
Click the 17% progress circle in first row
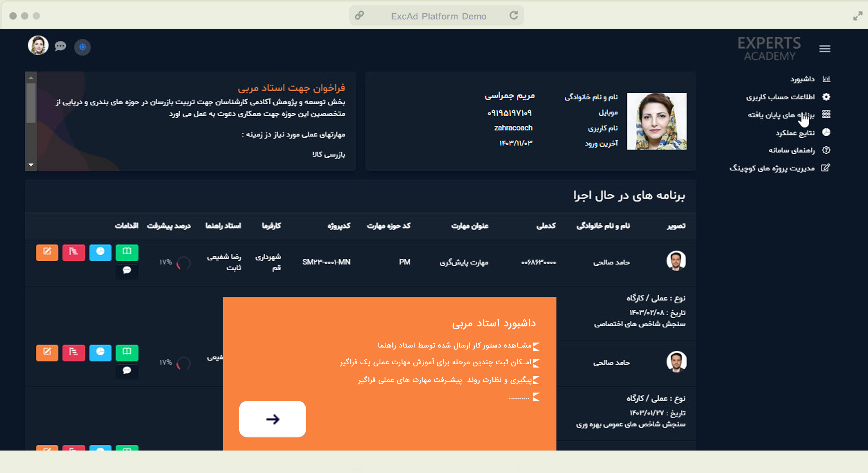184,263
